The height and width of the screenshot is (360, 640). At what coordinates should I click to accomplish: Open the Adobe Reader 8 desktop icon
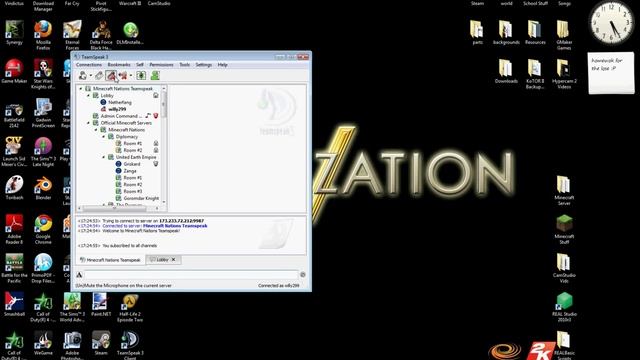14,229
